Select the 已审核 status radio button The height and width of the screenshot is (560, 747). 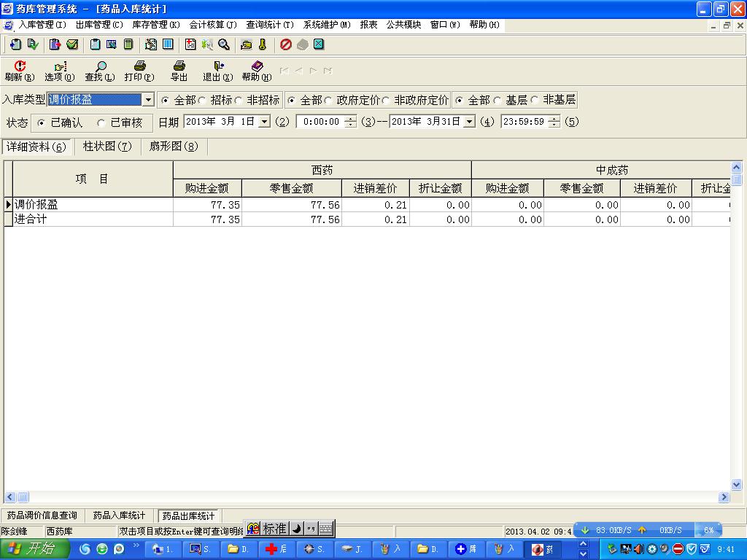pyautogui.click(x=101, y=122)
